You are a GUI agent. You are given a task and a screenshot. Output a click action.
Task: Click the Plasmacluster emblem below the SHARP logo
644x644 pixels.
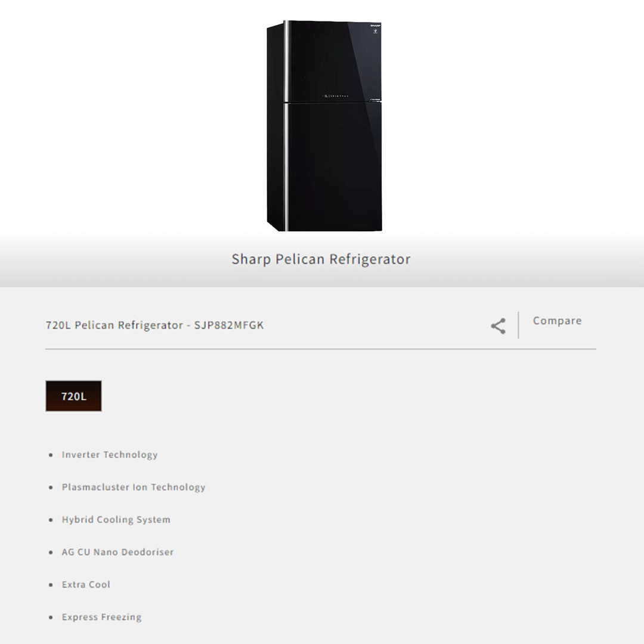(376, 31)
